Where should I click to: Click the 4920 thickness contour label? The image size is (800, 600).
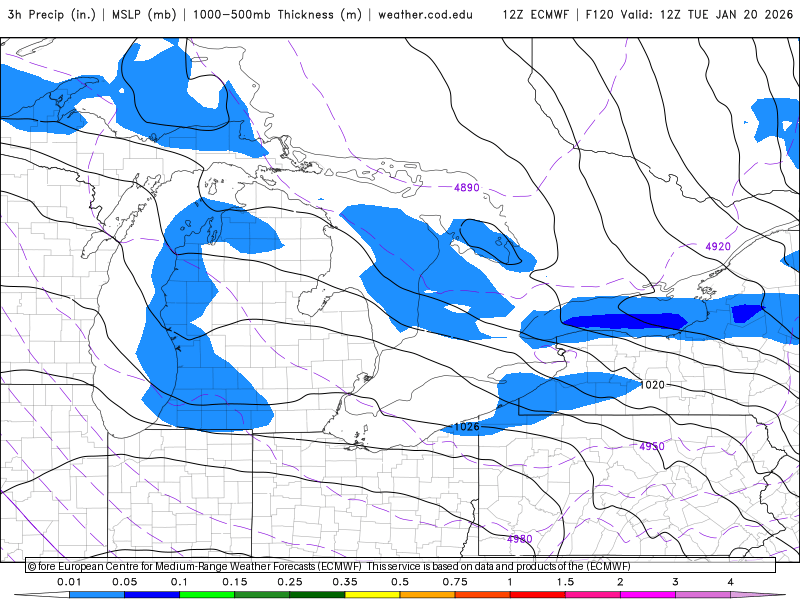coord(718,246)
